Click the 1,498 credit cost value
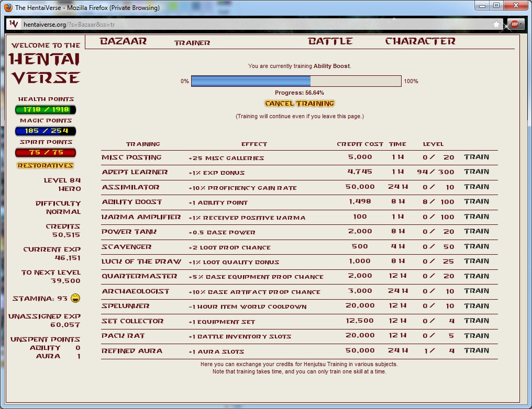The image size is (532, 409). 360,201
